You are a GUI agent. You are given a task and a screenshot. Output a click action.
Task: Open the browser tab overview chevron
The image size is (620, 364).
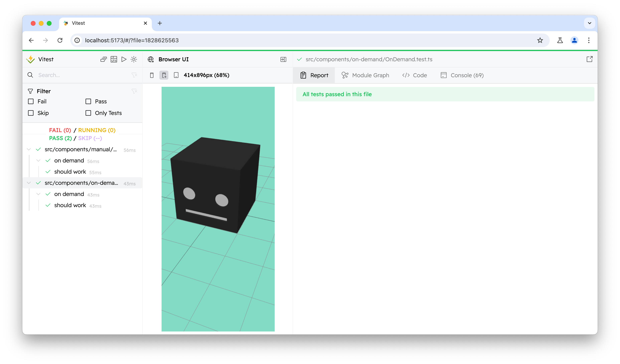click(589, 23)
